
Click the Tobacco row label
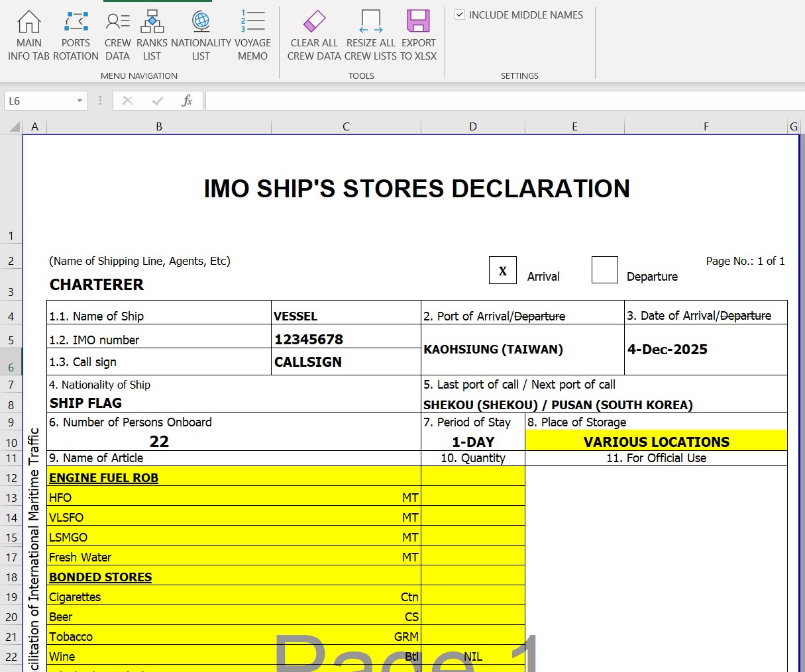[71, 636]
